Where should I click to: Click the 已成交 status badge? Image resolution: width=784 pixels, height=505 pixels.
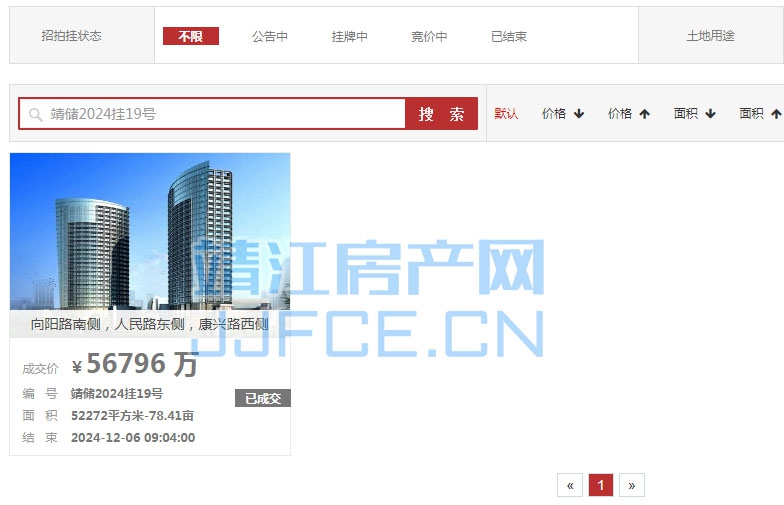pos(262,398)
